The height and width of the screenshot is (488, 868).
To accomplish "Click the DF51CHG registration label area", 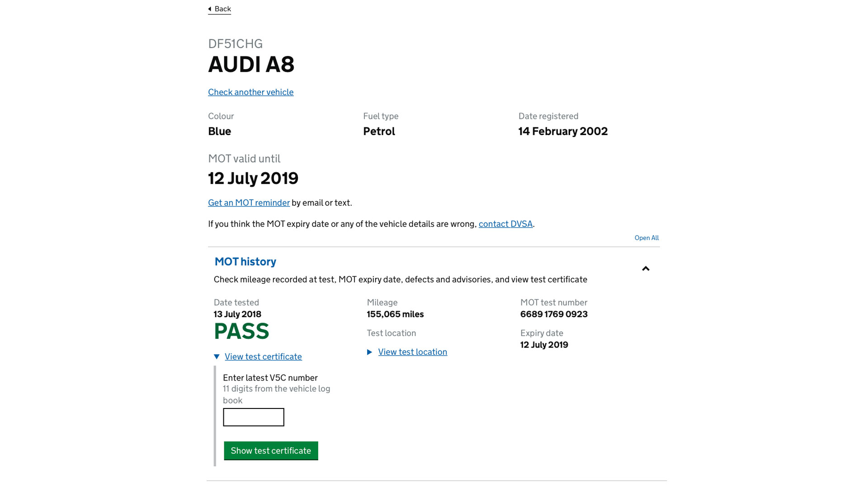I will [236, 43].
